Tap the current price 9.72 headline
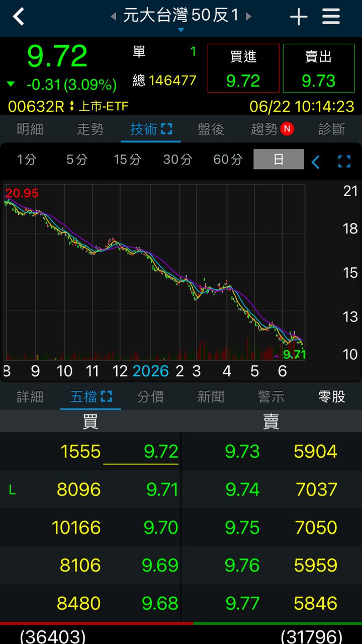Screen dimensions: 362x644 tap(57, 56)
